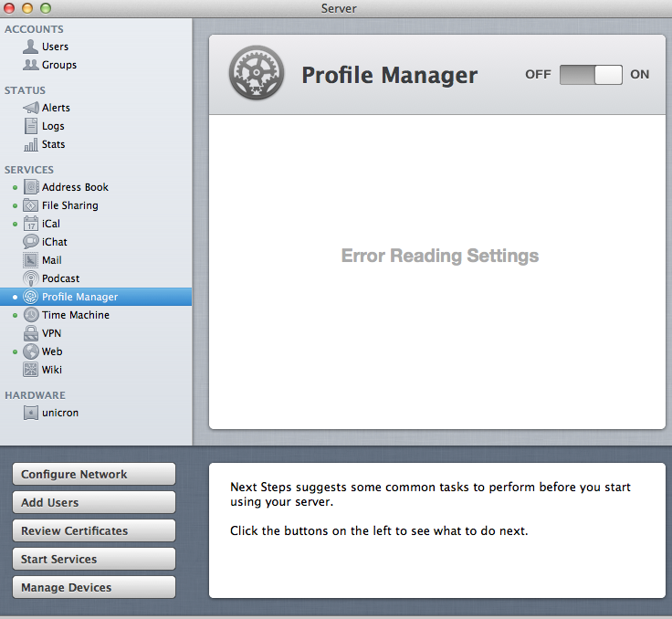Click the Error Reading Settings message
This screenshot has width=672, height=619.
click(x=440, y=256)
